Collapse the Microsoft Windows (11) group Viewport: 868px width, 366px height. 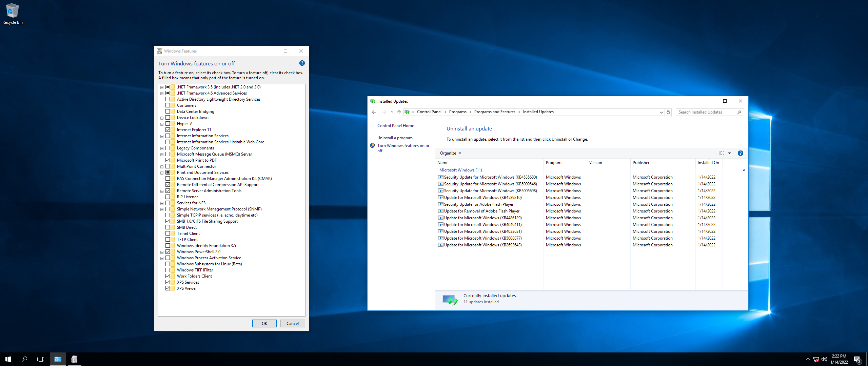[x=744, y=170]
